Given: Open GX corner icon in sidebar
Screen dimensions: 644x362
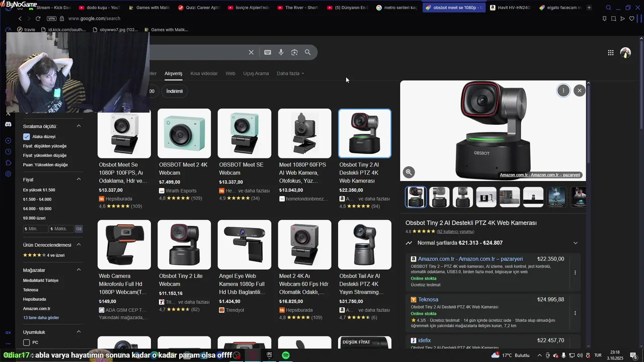Looking at the screenshot, I should click(8, 332).
